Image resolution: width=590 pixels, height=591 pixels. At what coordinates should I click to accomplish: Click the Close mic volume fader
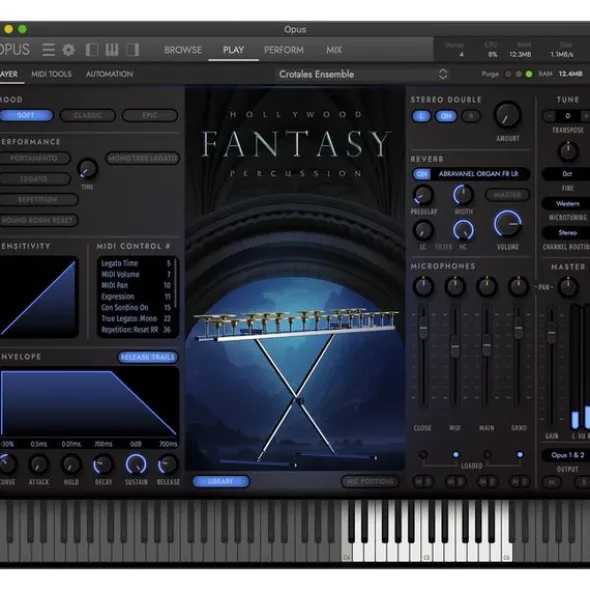(x=423, y=328)
